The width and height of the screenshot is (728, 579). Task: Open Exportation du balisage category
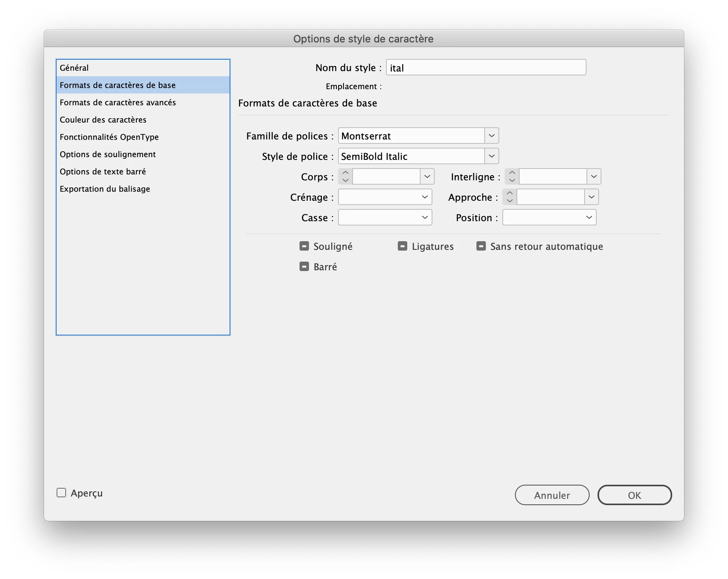coord(143,189)
